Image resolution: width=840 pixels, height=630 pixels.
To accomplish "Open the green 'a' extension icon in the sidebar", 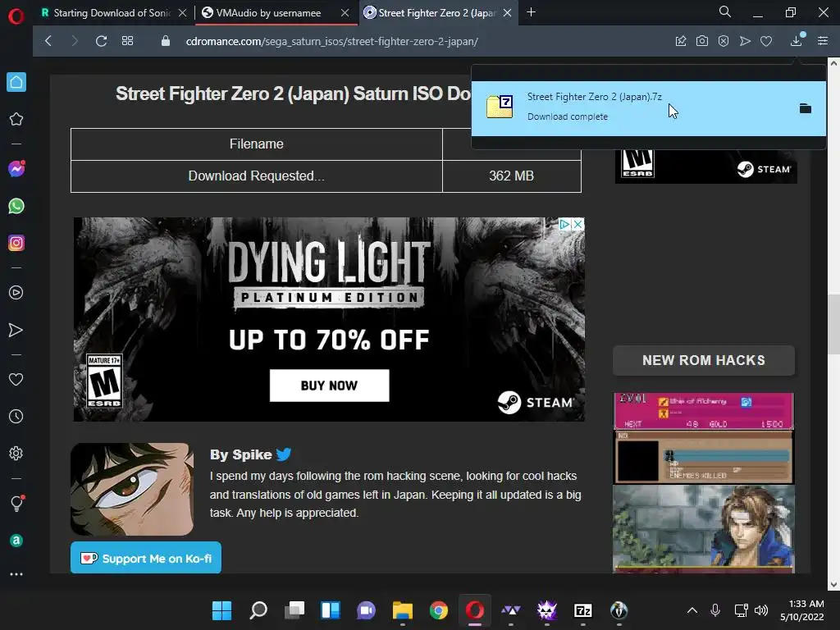I will click(16, 541).
